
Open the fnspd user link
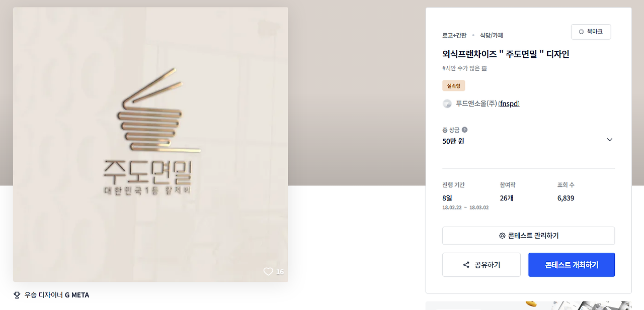tap(509, 104)
